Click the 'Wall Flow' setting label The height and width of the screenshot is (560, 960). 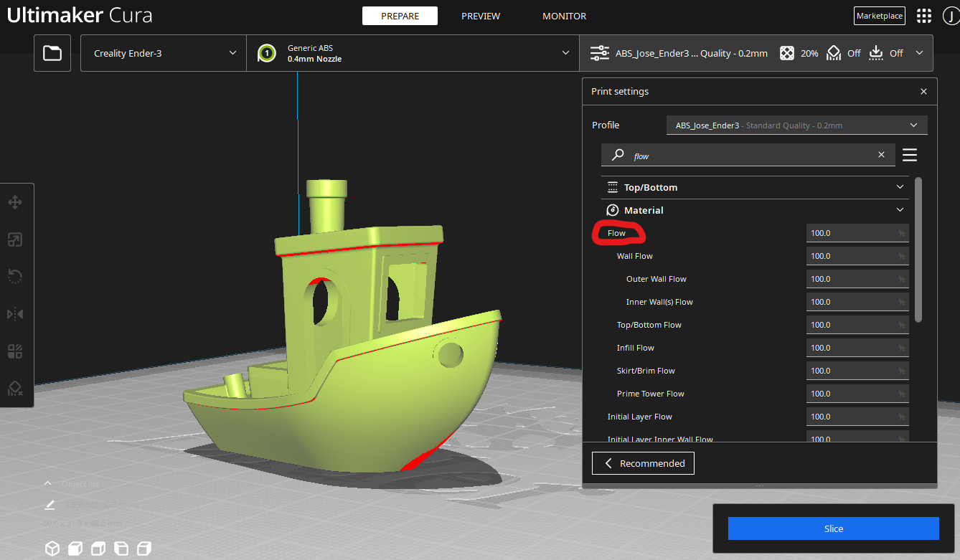(x=635, y=256)
